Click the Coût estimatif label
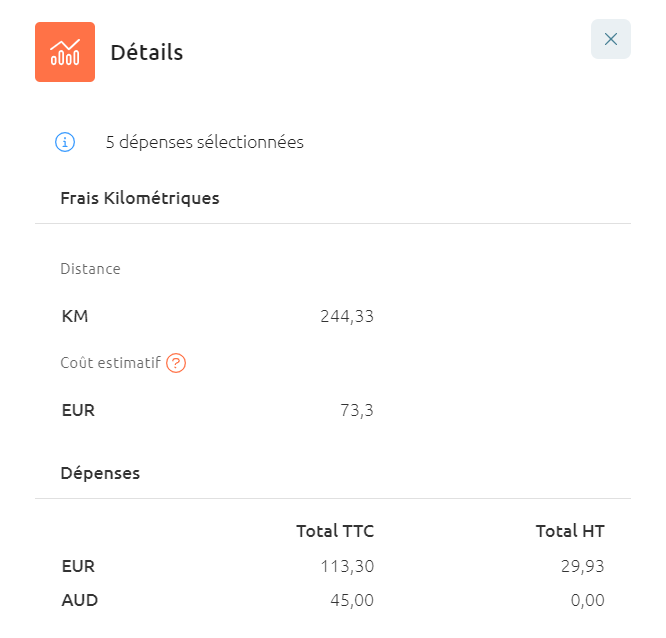 110,363
